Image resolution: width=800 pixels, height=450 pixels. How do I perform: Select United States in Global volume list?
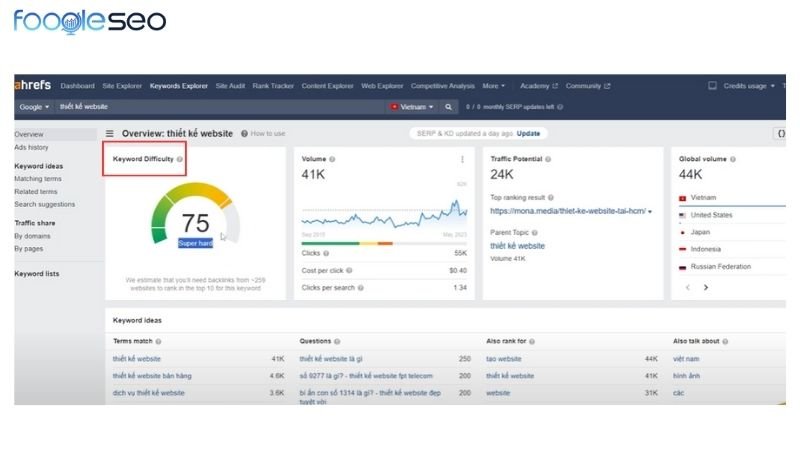711,215
